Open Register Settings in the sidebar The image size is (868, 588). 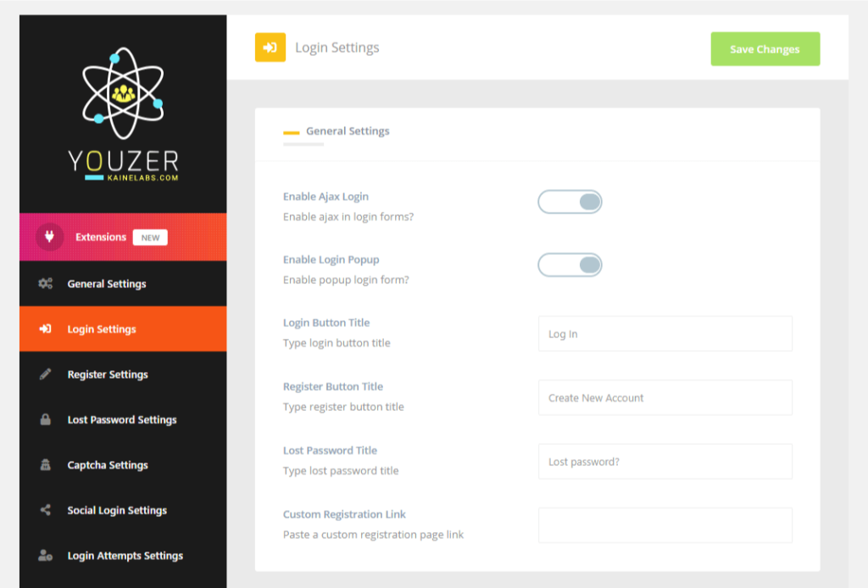click(123, 374)
